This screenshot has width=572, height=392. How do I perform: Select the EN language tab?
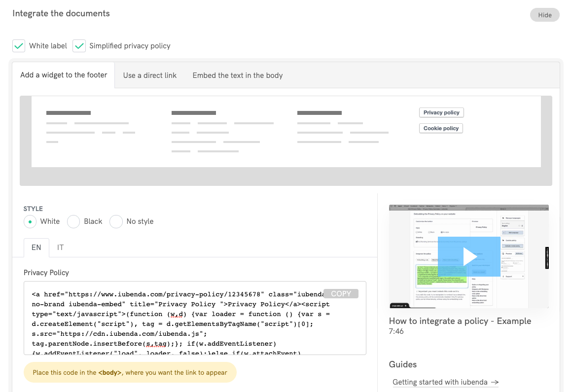(x=36, y=248)
